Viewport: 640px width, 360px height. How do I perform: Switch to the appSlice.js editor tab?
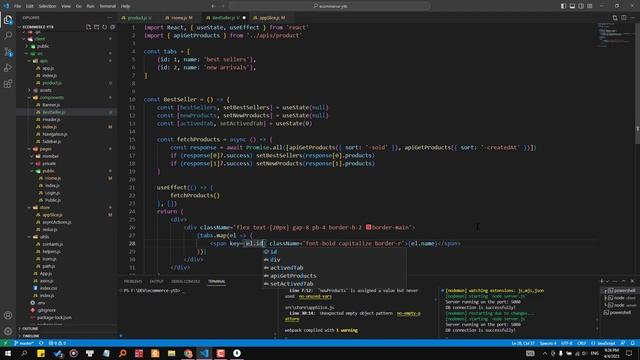coord(269,18)
